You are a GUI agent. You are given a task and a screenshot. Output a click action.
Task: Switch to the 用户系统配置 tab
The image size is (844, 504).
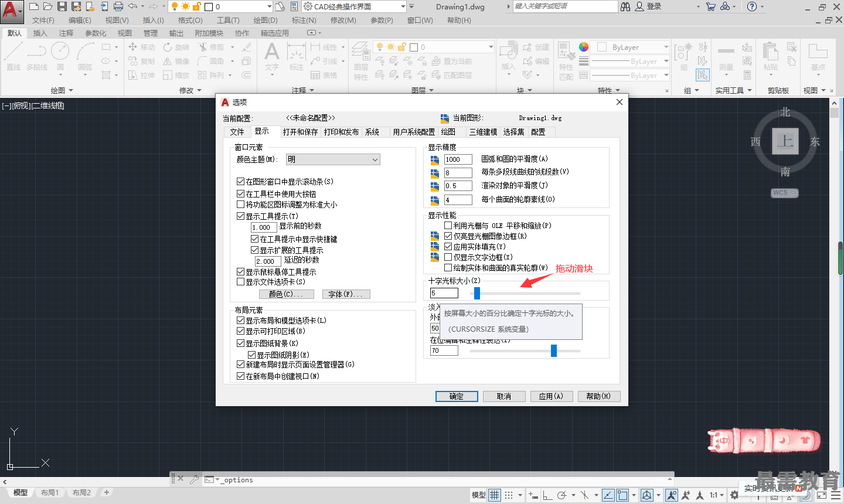[414, 132]
